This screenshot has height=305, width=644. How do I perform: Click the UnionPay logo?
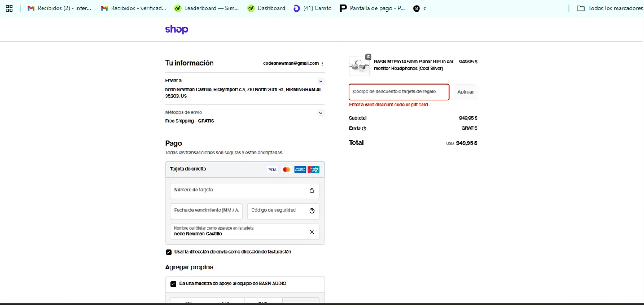click(x=313, y=169)
